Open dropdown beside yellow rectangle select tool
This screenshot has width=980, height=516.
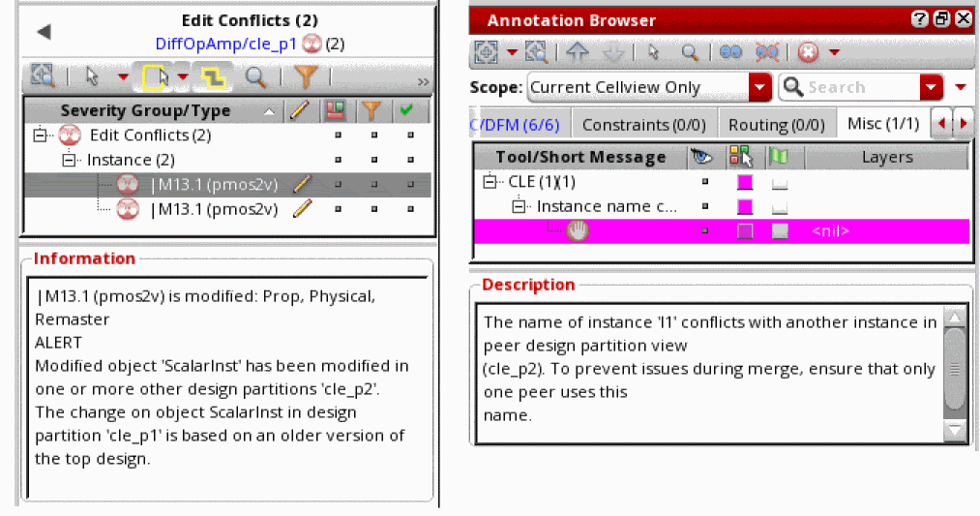(x=183, y=76)
